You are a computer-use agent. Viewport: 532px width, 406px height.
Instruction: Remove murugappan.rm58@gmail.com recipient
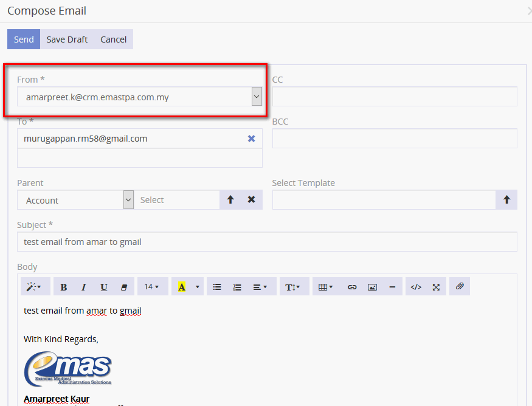coord(251,139)
